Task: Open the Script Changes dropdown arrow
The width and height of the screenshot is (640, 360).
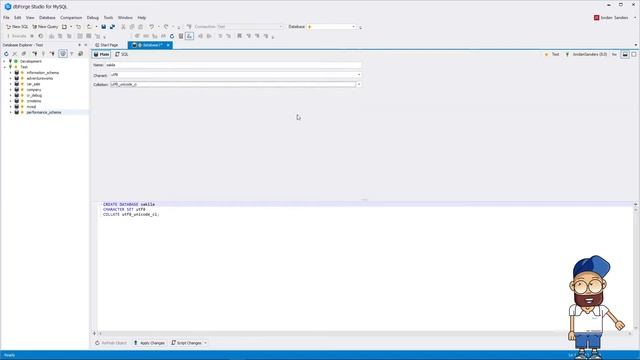Action: (x=205, y=343)
